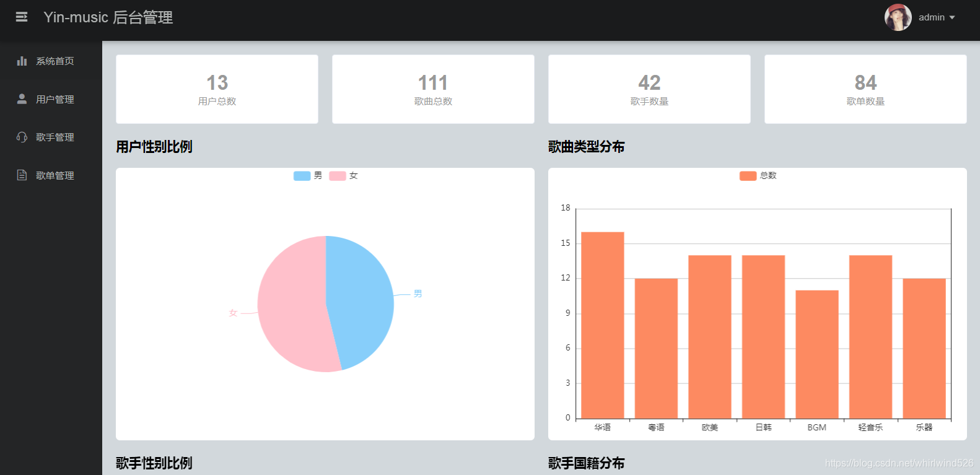Click the 乐器 axis label
980x475 pixels.
point(924,427)
